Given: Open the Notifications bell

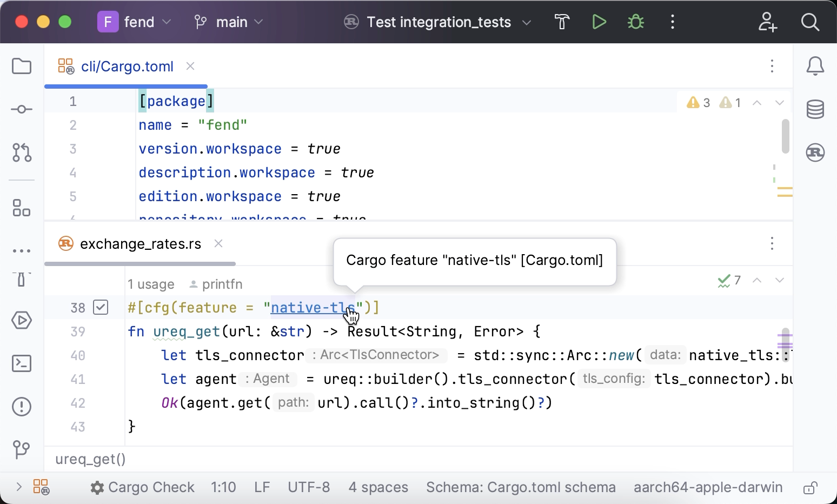Looking at the screenshot, I should [x=815, y=65].
